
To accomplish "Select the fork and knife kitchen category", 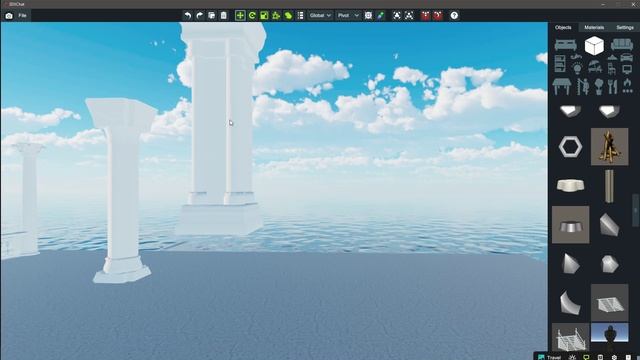I will (612, 87).
